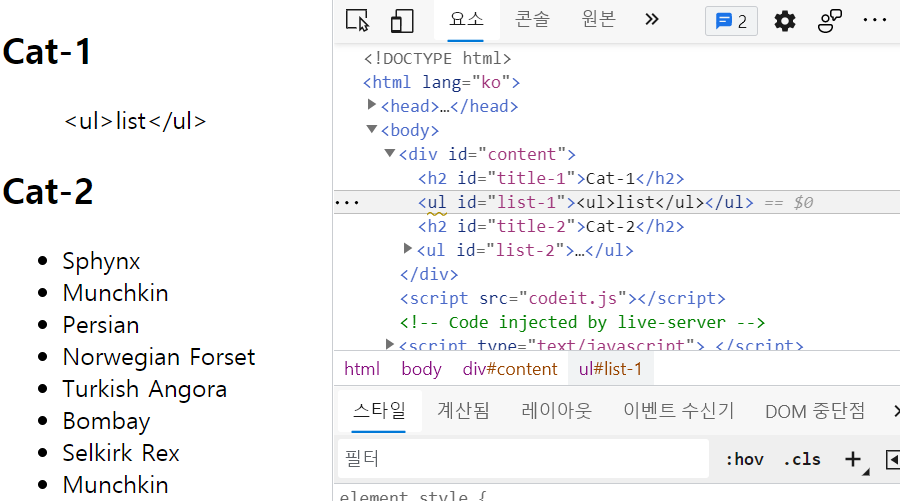Image resolution: width=900 pixels, height=501 pixels.
Task: Toggle device emulation mode icon
Action: pyautogui.click(x=402, y=21)
